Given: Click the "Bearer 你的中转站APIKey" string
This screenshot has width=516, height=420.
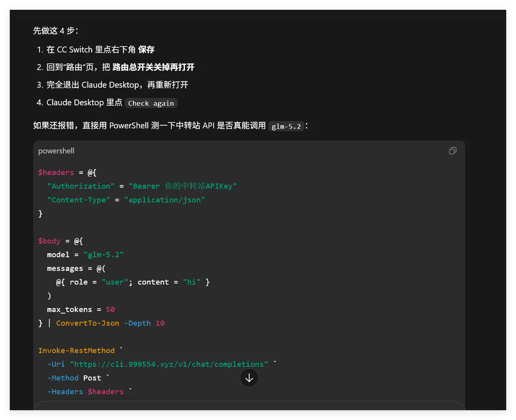Looking at the screenshot, I should (x=183, y=186).
